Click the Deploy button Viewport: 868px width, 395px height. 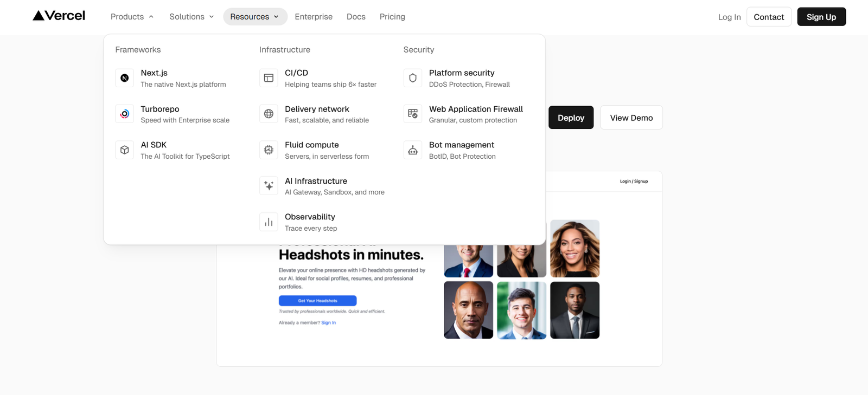[571, 118]
